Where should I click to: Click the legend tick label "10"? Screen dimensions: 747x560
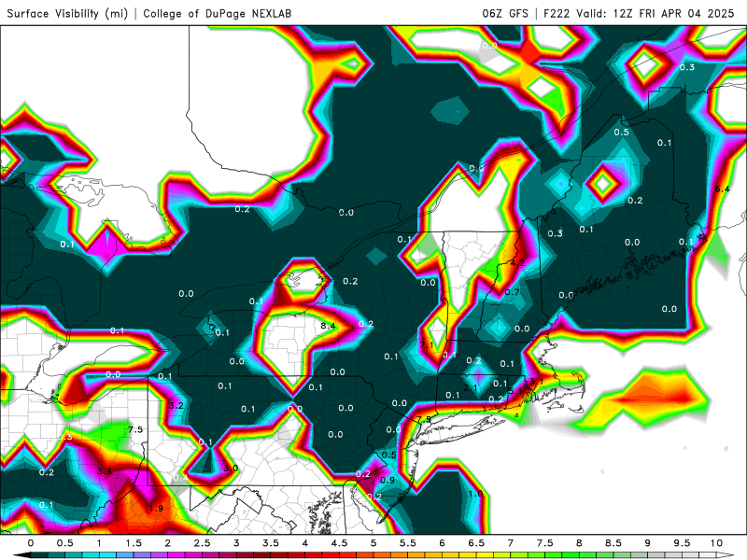(716, 543)
